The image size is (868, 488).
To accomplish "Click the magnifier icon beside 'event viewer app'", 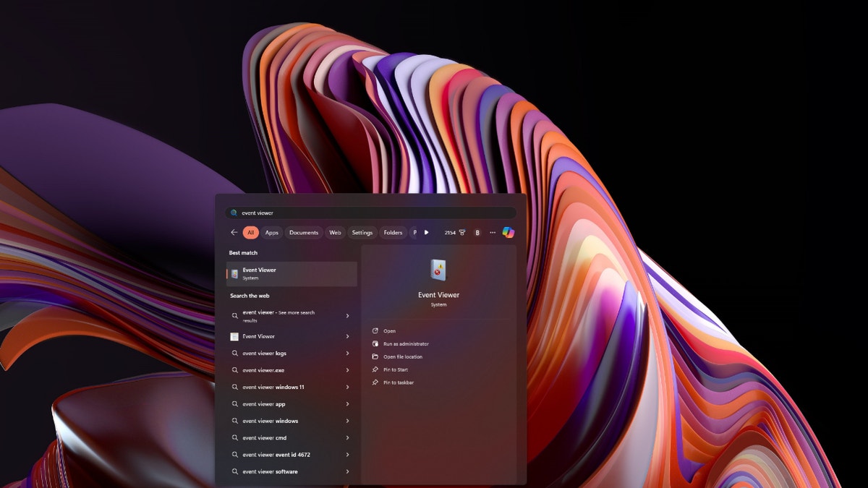I will click(x=234, y=404).
